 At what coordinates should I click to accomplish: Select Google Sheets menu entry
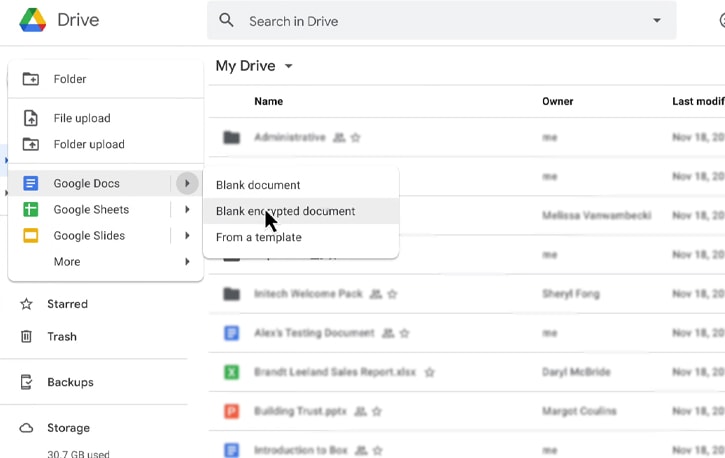click(x=105, y=210)
